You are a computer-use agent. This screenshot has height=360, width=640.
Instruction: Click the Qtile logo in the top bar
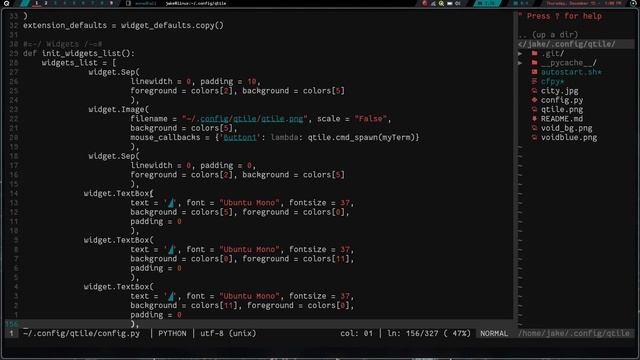click(x=7, y=3)
